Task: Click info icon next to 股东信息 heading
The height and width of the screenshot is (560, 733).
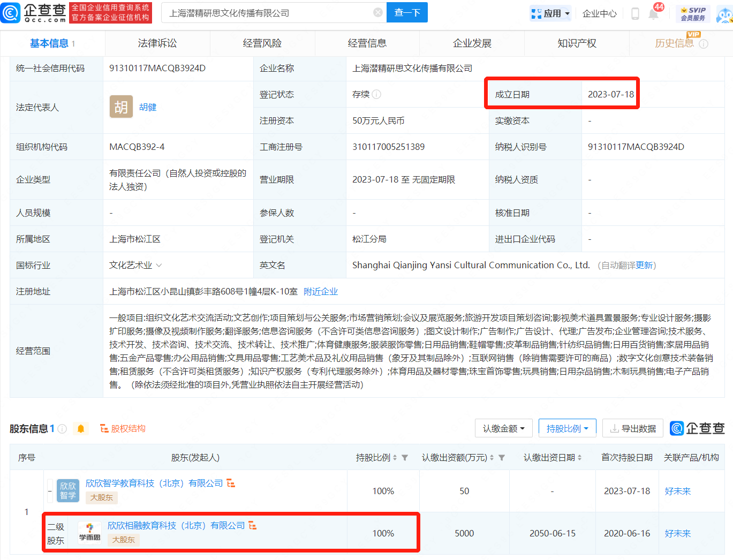Action: tap(62, 429)
